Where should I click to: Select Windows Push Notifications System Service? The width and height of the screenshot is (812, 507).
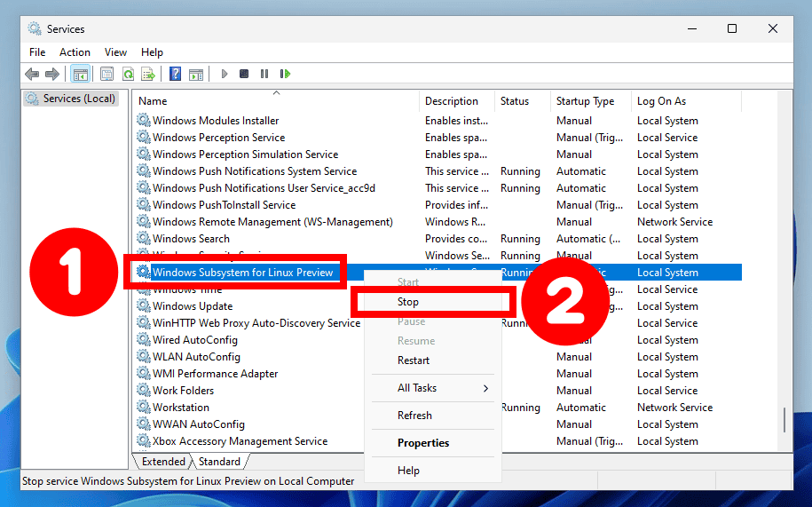pos(438,170)
